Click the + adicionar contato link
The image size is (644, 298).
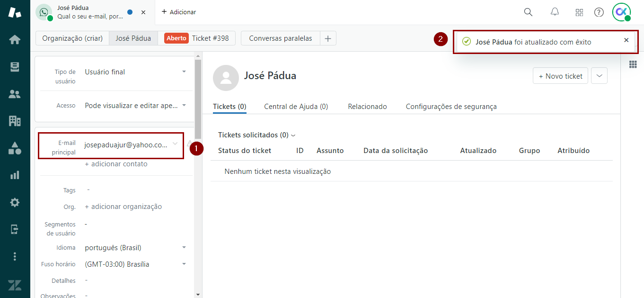tap(116, 164)
